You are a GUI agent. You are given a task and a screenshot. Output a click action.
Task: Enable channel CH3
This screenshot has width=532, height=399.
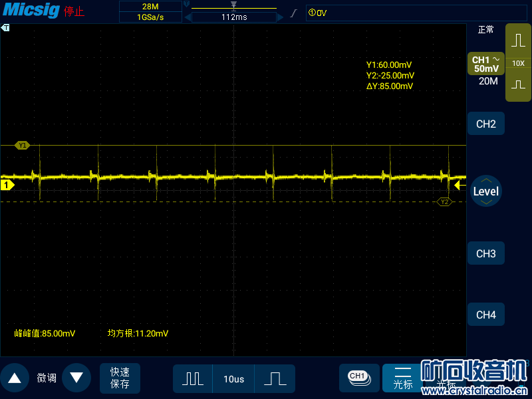(x=486, y=253)
